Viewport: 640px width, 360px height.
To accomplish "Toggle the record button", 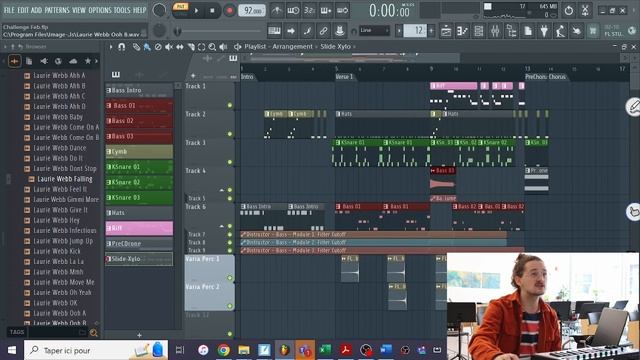I will coord(229,11).
